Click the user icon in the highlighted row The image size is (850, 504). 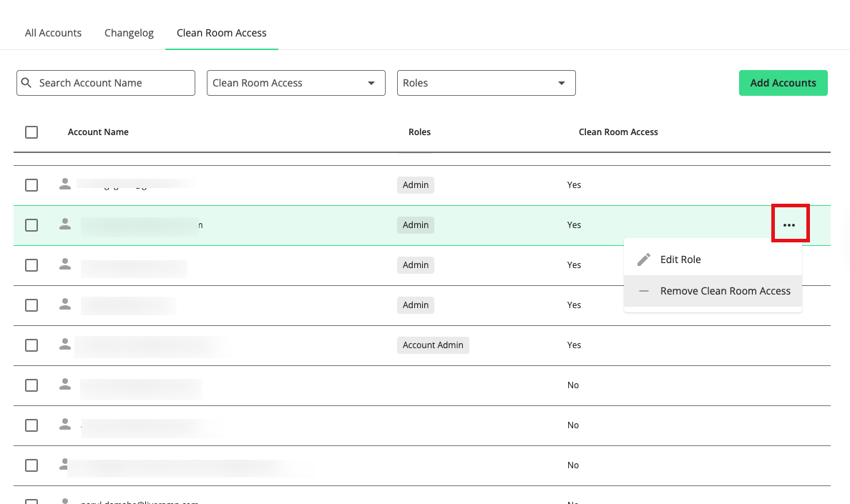(65, 224)
